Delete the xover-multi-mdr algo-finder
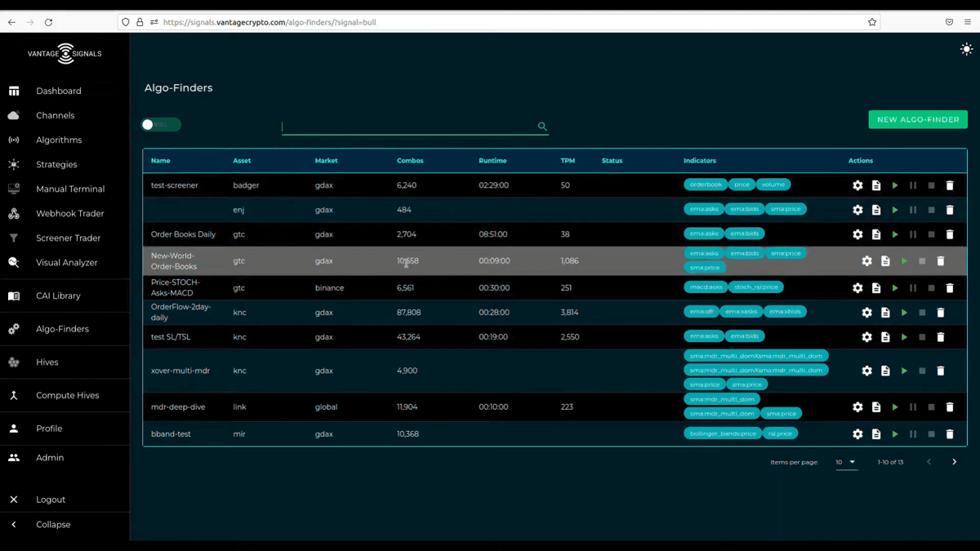Viewport: 980px width, 551px height. (x=941, y=371)
